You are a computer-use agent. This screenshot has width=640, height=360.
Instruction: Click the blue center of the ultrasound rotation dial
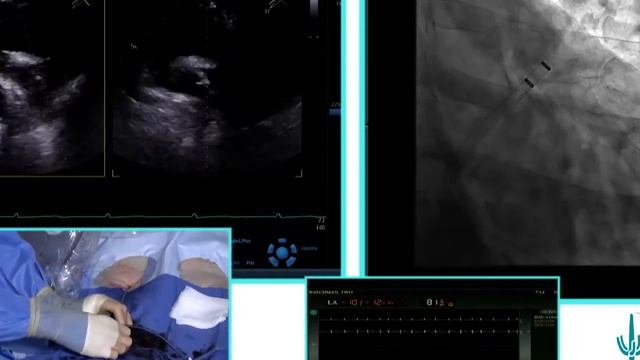coord(282,253)
